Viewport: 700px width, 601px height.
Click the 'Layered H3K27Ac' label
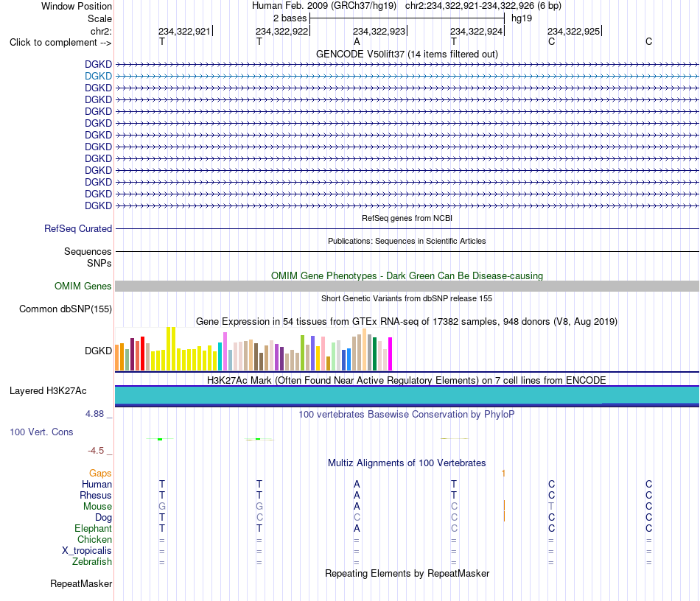click(x=48, y=391)
